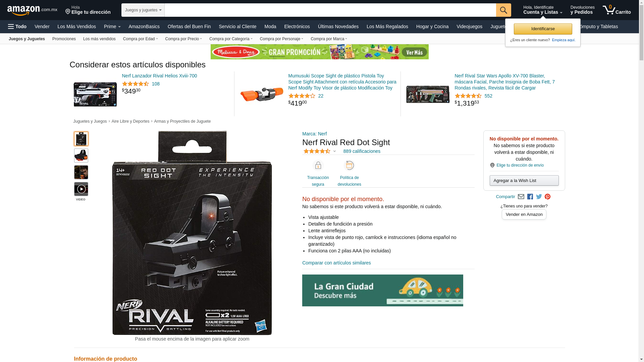Screen dimensions: 644x362
Task: Share via the Facebook icon
Action: [x=530, y=197]
